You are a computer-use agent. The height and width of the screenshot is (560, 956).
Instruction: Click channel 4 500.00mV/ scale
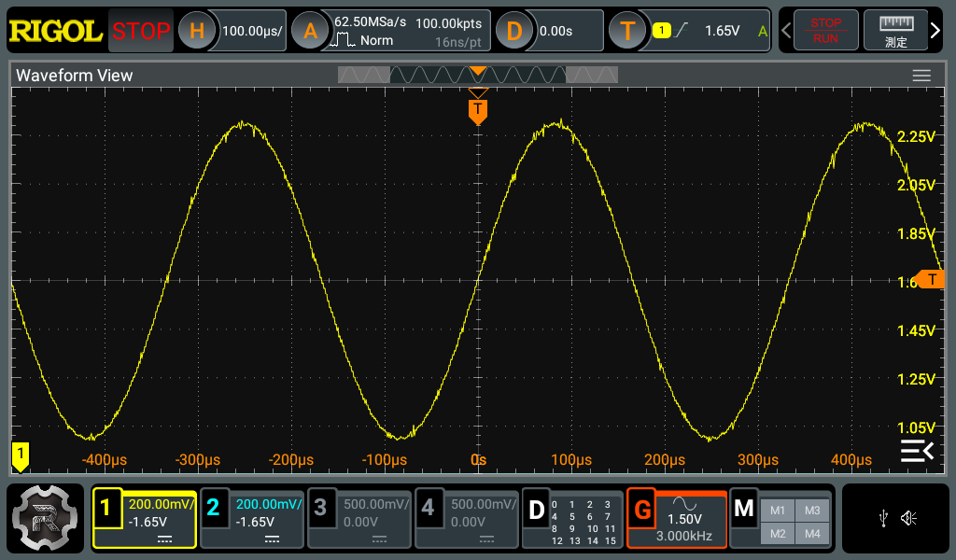pyautogui.click(x=484, y=505)
